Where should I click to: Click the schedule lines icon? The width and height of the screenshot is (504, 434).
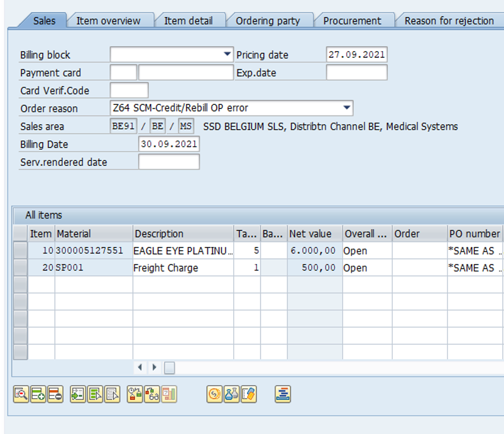(283, 394)
